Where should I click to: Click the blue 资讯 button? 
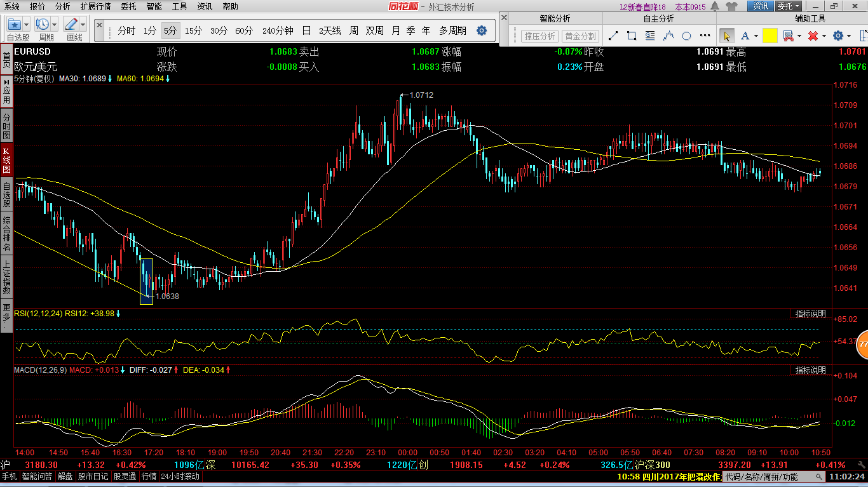click(761, 6)
